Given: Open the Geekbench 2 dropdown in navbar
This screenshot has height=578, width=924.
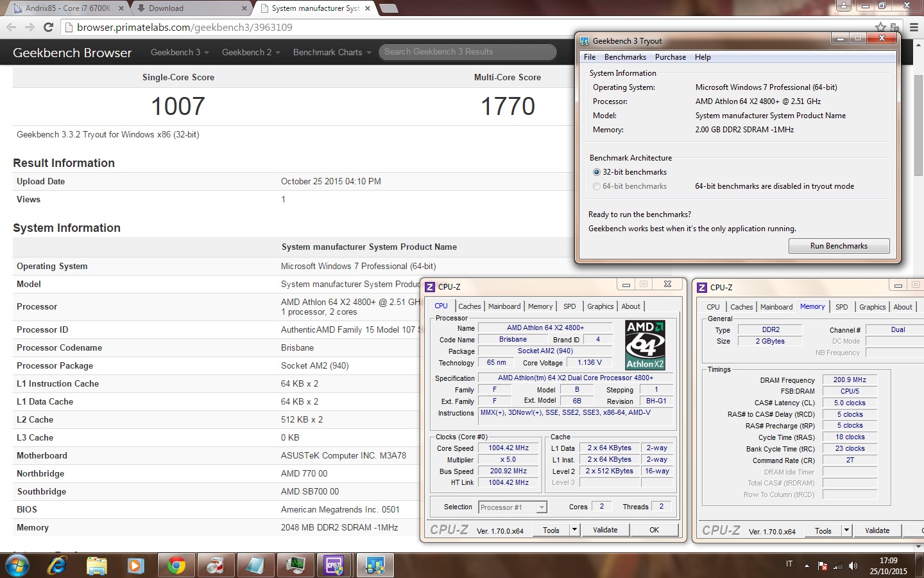Looking at the screenshot, I should click(251, 52).
